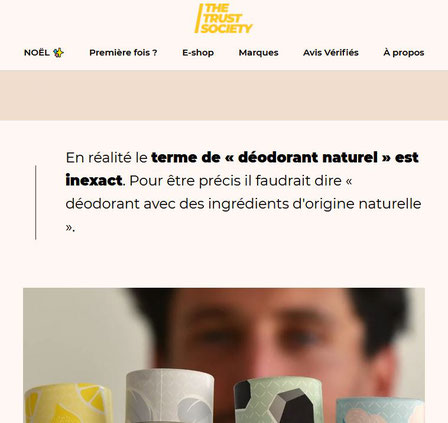The image size is (448, 423).
Task: Open the Première fois ? page
Action: tap(123, 53)
